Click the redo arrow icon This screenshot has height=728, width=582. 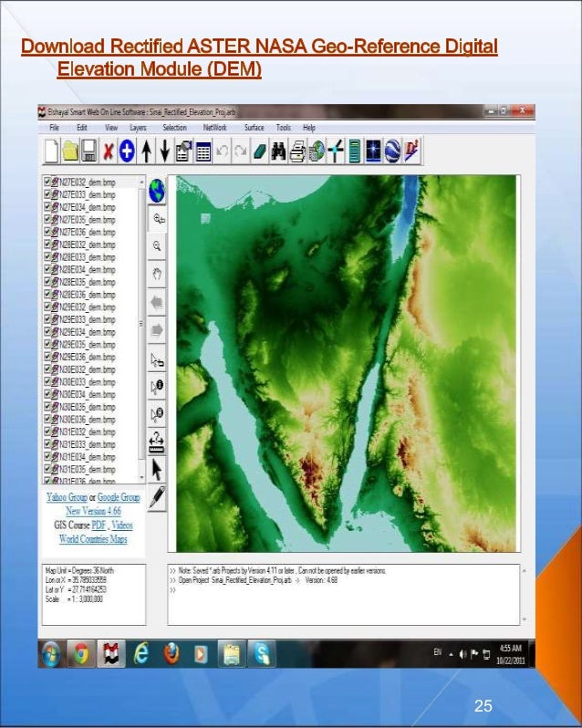241,151
